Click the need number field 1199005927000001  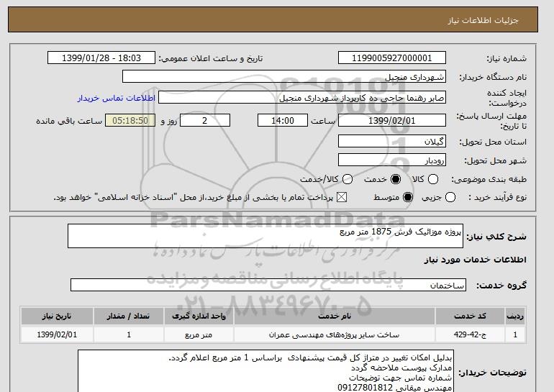(x=392, y=58)
